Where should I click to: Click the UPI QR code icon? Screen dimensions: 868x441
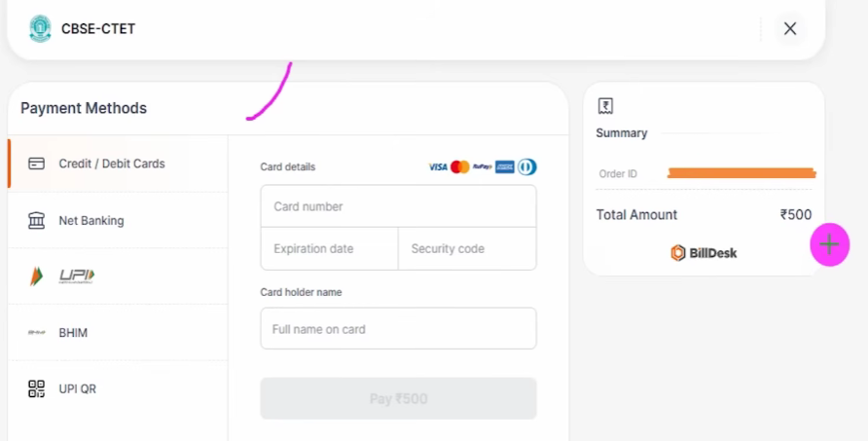click(x=37, y=388)
